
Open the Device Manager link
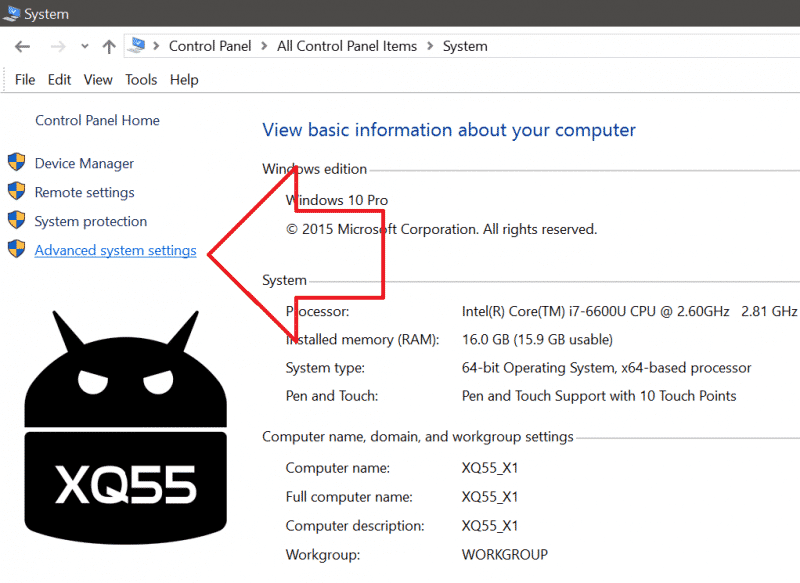click(x=84, y=164)
